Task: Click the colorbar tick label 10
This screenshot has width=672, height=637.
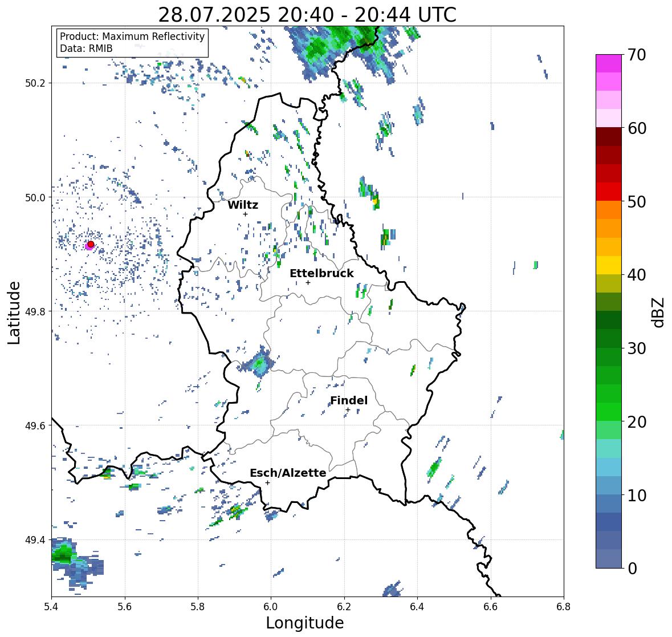Action: click(637, 495)
